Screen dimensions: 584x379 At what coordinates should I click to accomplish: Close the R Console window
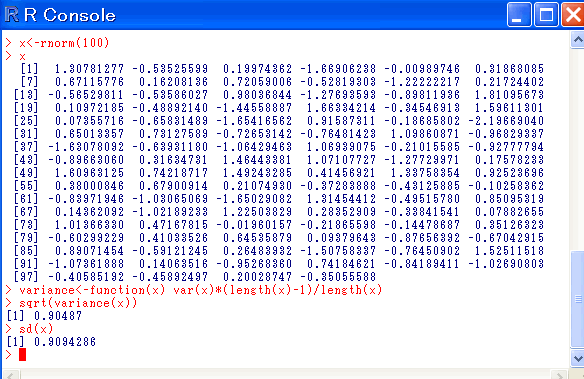tap(573, 15)
